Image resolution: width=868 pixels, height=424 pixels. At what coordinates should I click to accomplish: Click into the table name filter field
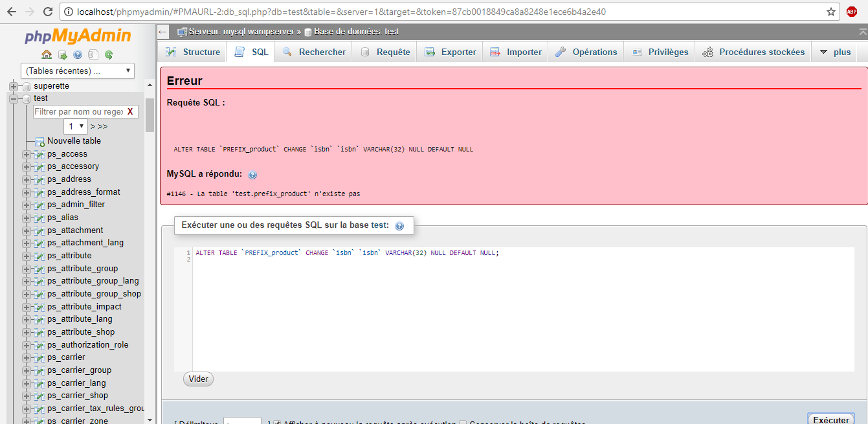tap(78, 112)
